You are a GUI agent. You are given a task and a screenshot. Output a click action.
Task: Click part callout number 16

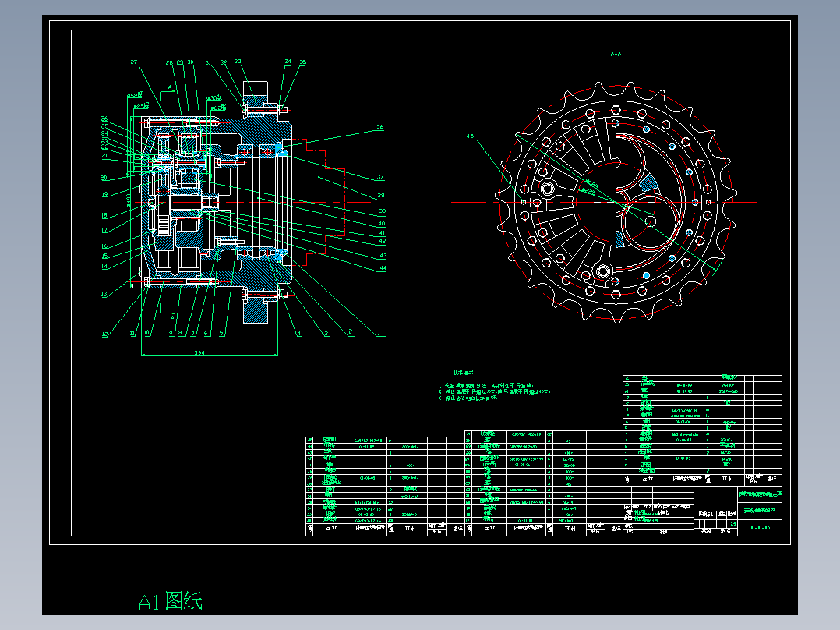point(104,246)
